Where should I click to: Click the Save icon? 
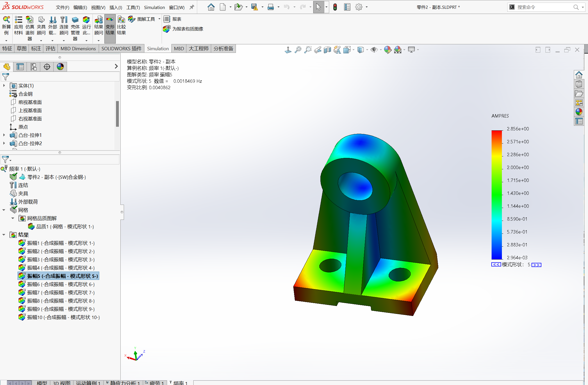(x=255, y=7)
